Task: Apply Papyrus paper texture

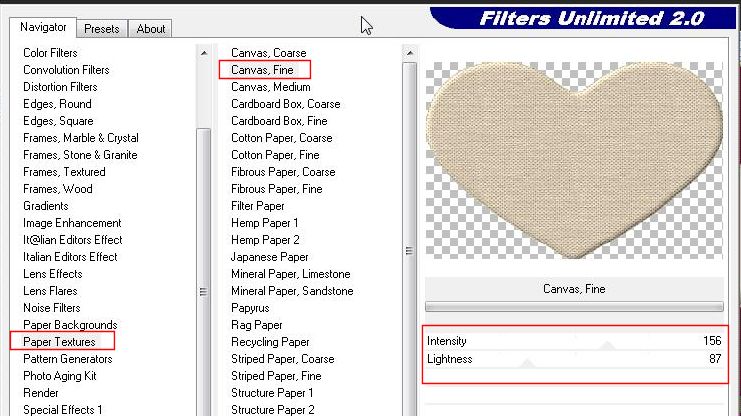Action: (x=250, y=308)
